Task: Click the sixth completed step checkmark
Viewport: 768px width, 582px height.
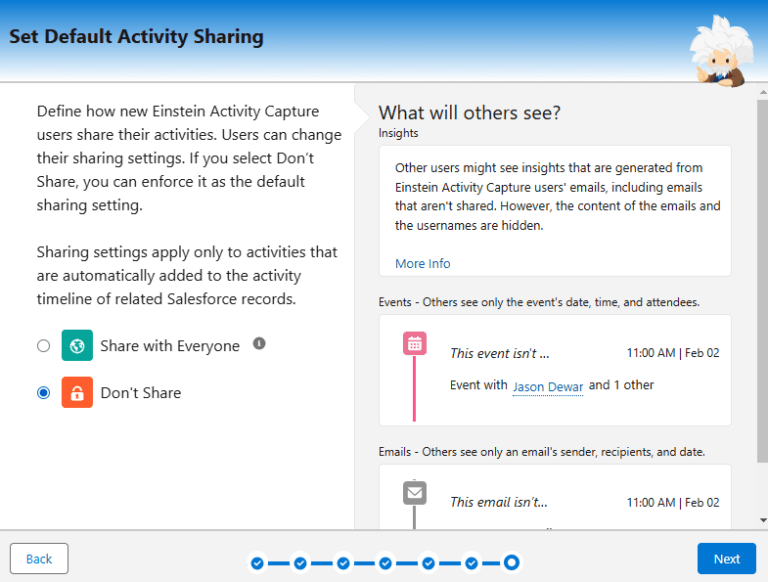Action: point(471,563)
